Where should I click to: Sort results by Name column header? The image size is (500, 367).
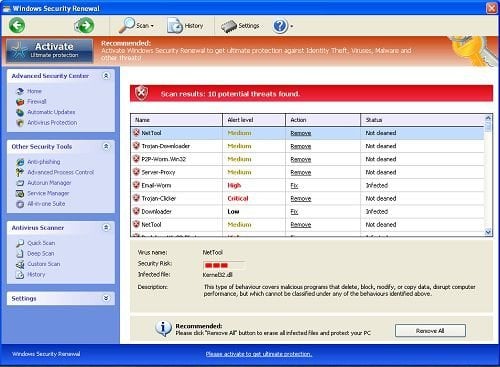pos(176,120)
